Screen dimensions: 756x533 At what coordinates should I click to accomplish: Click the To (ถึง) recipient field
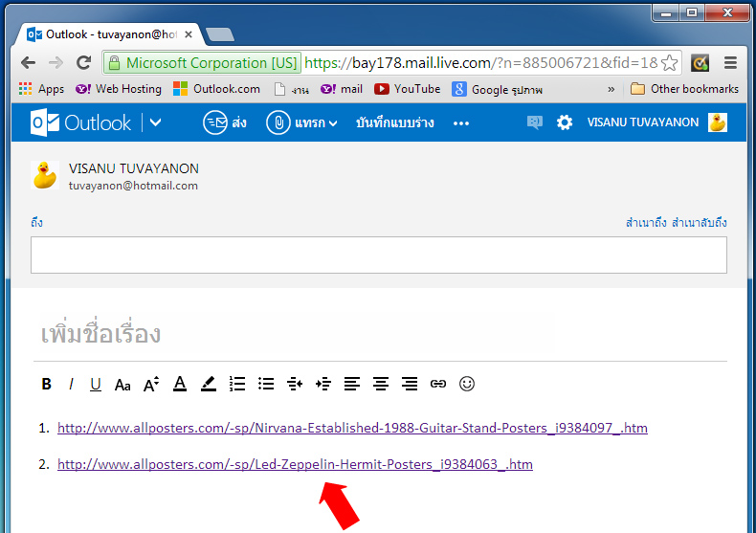[x=378, y=255]
